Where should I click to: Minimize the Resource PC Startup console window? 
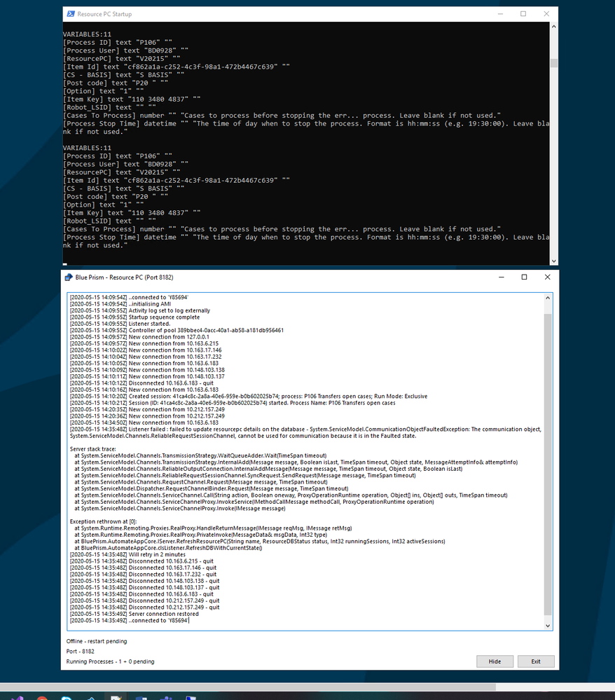[x=500, y=14]
